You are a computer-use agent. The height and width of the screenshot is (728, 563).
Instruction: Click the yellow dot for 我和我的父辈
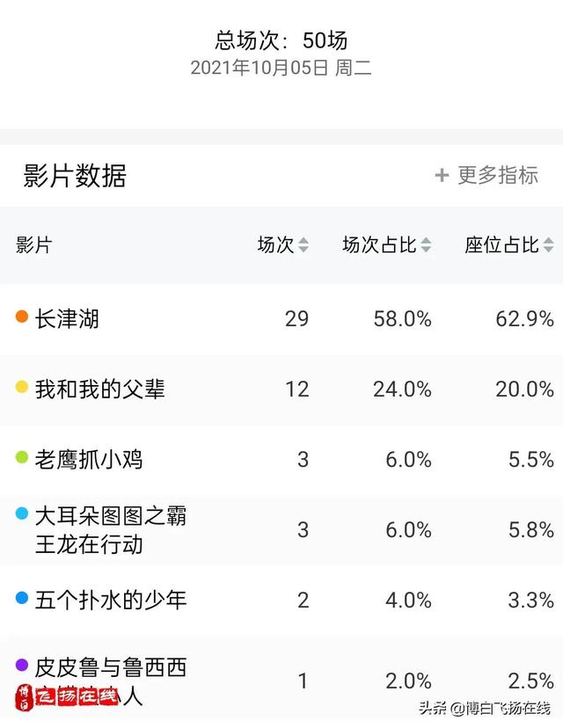coord(22,387)
